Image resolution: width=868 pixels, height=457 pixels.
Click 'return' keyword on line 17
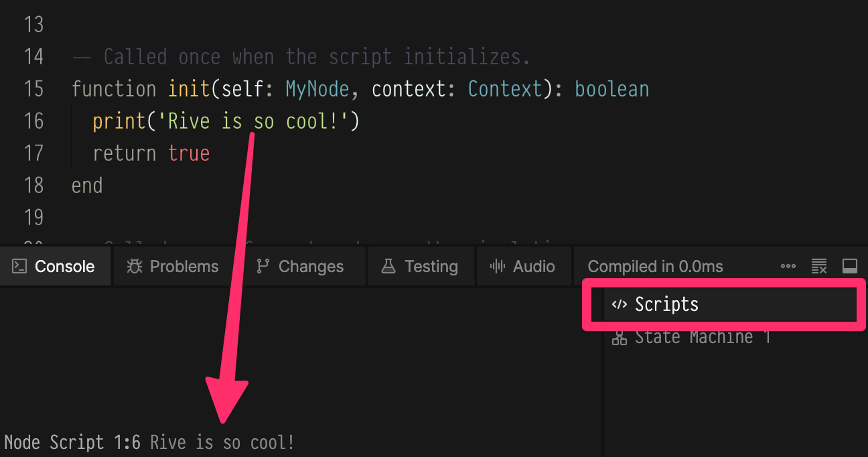point(125,153)
